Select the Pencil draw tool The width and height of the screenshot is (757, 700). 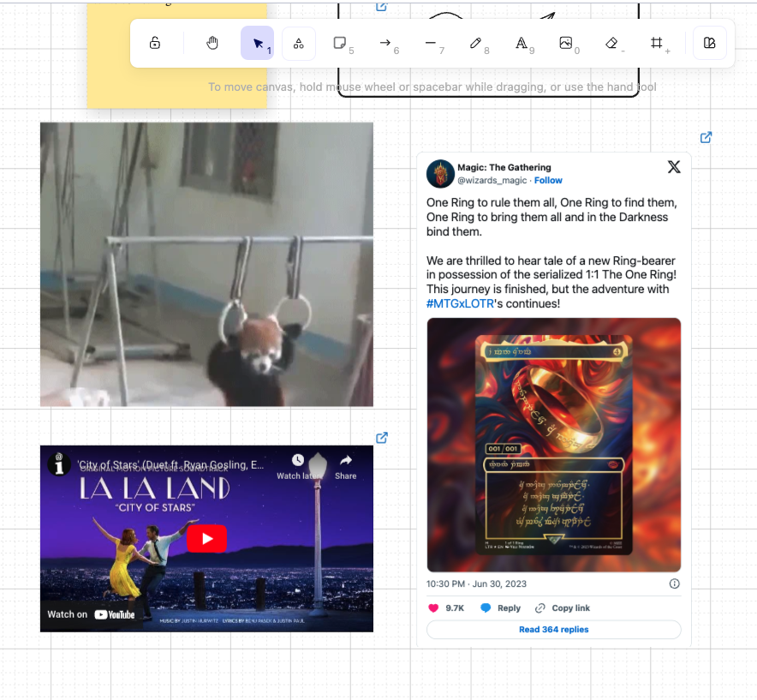(476, 43)
